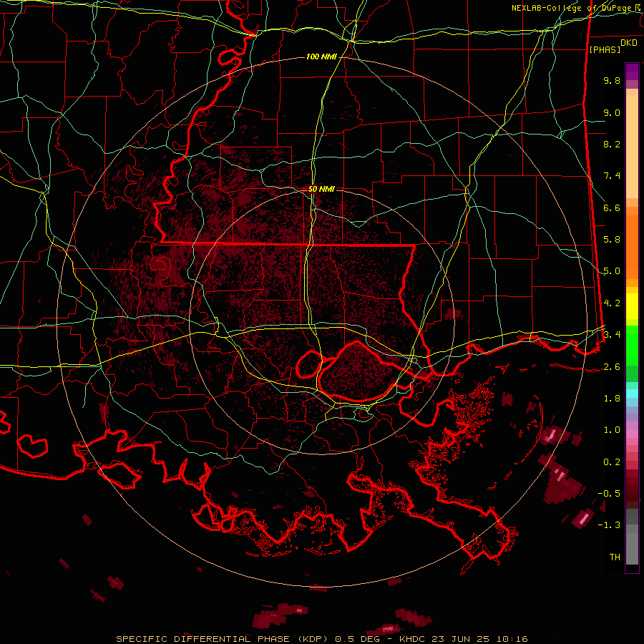Click the orange segment of the color bar
Image resolution: width=644 pixels, height=644 pixels.
(632, 243)
